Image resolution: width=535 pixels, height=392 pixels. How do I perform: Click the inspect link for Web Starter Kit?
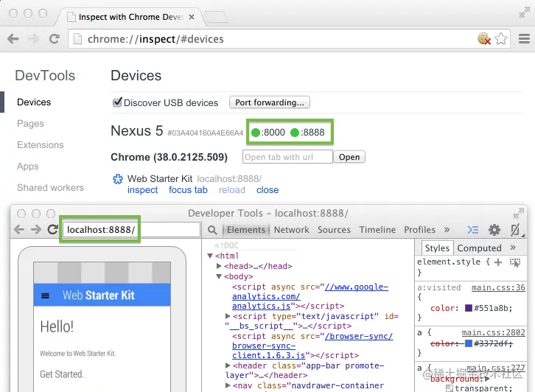coord(143,190)
